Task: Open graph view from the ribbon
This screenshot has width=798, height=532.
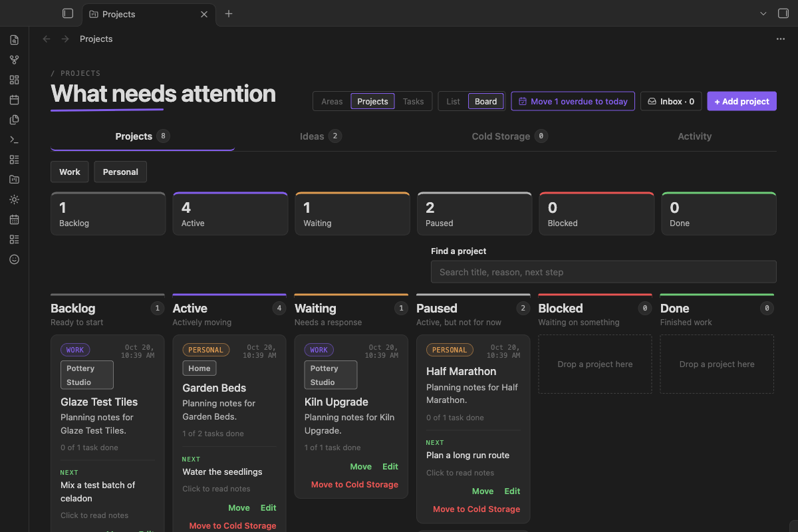Action: [x=14, y=60]
